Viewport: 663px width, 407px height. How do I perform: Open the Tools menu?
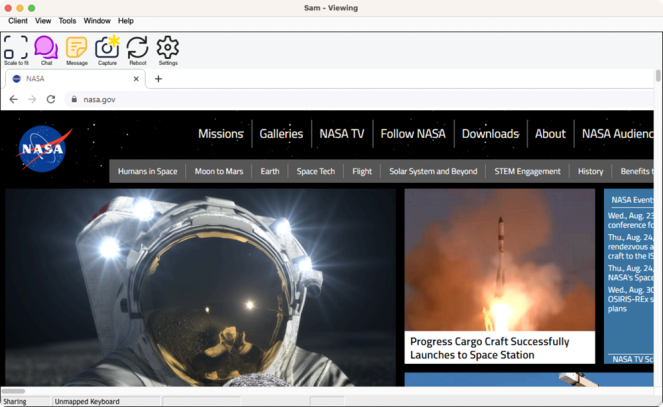[x=67, y=20]
